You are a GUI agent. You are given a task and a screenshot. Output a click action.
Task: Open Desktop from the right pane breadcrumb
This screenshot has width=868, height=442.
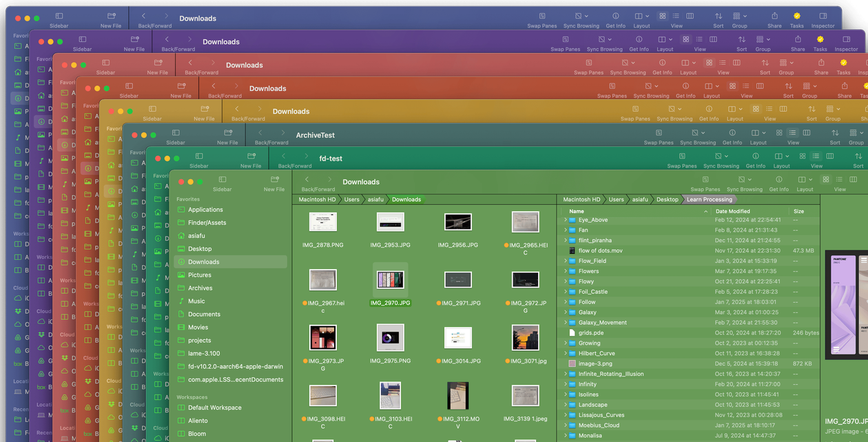[667, 199]
